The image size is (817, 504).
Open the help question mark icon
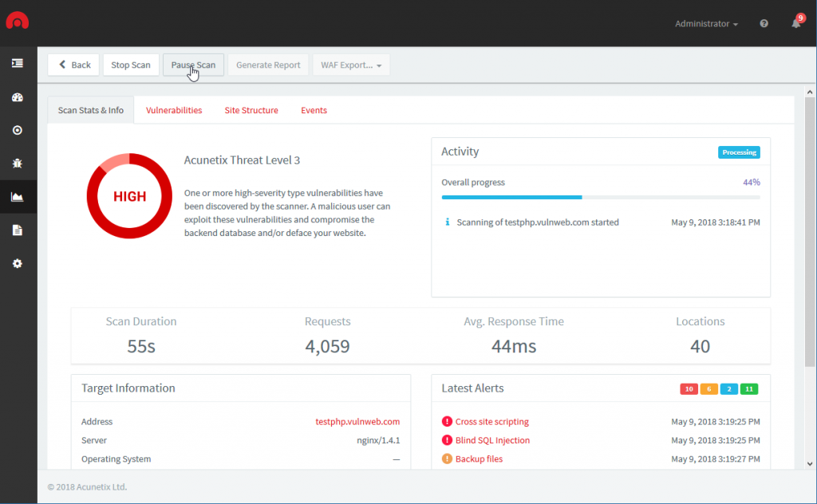764,23
